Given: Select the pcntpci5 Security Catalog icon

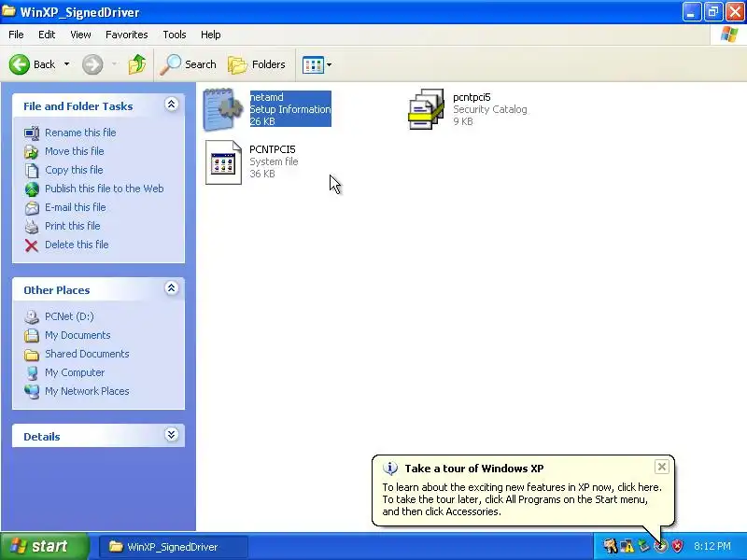Looking at the screenshot, I should point(426,109).
